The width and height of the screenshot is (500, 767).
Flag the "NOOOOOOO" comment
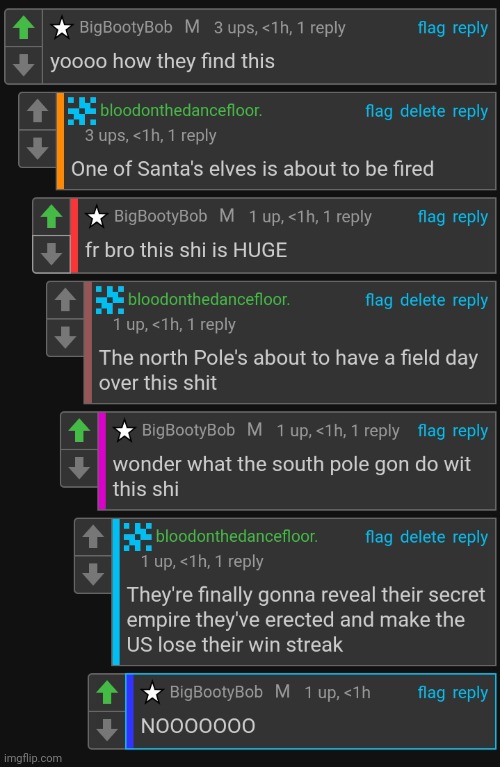tap(432, 693)
